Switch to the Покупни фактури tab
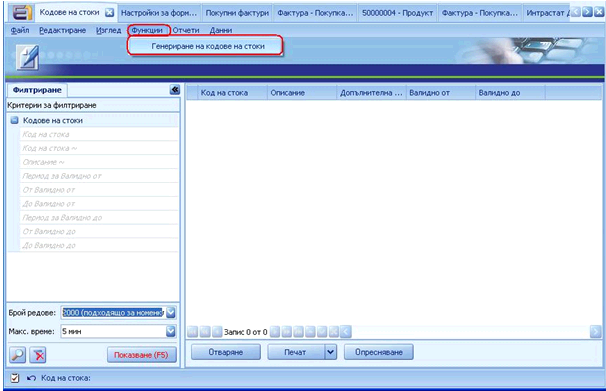This screenshot has height=391, width=606. (x=237, y=13)
